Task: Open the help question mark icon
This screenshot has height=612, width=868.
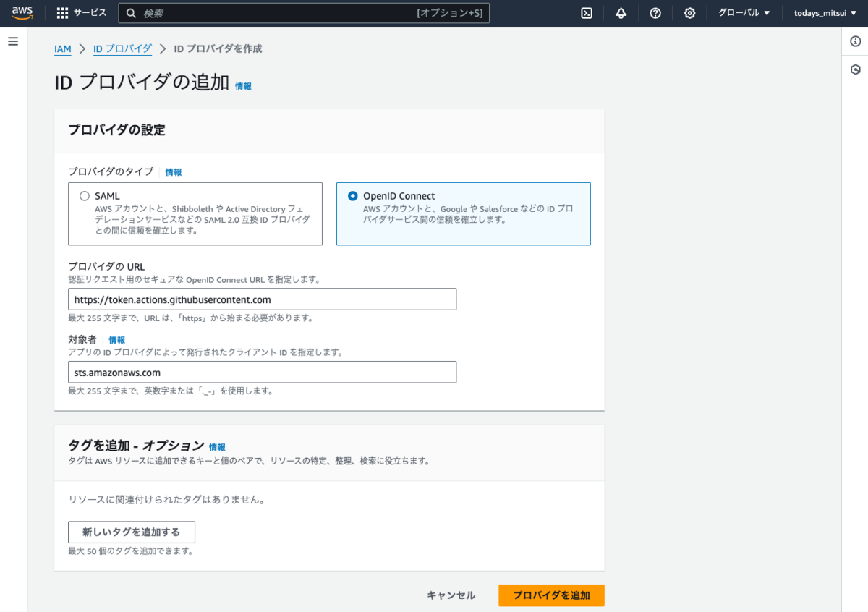Action: 655,13
